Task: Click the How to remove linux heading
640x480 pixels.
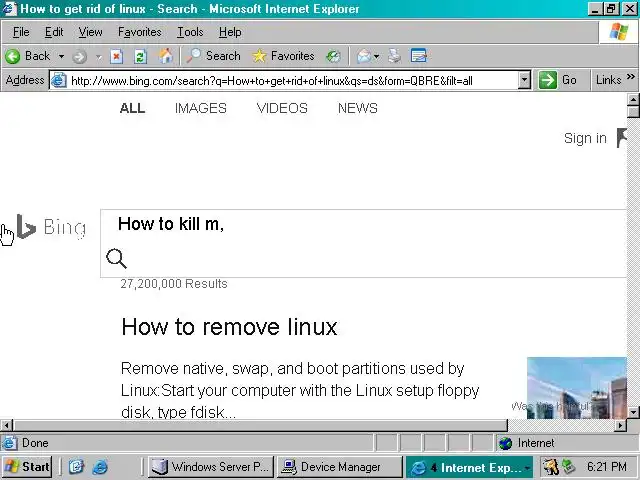Action: pyautogui.click(x=229, y=327)
